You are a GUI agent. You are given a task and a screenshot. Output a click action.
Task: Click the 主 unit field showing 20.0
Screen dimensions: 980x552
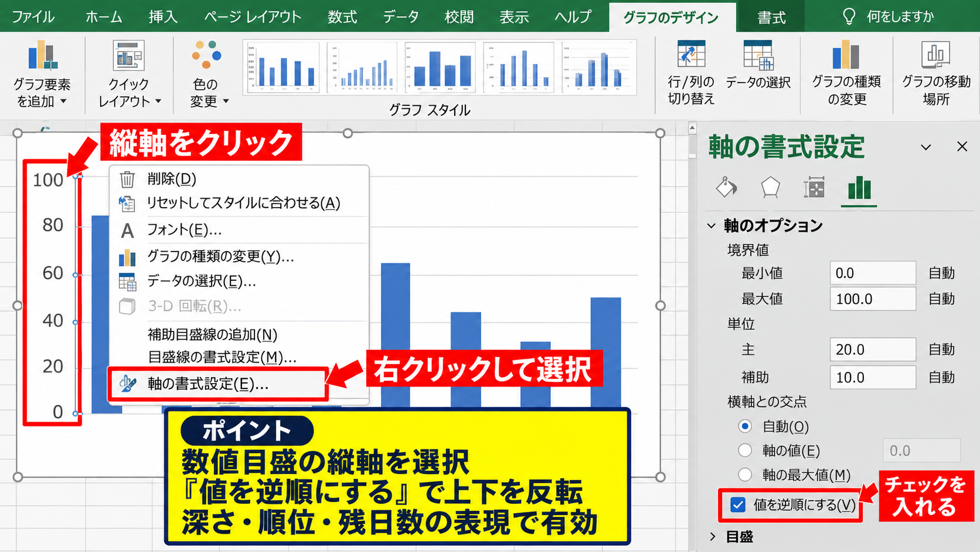click(873, 349)
